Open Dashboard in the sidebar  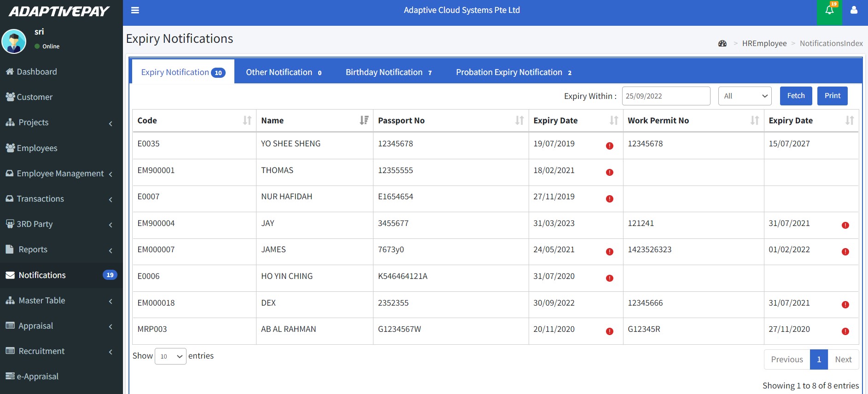61,72
